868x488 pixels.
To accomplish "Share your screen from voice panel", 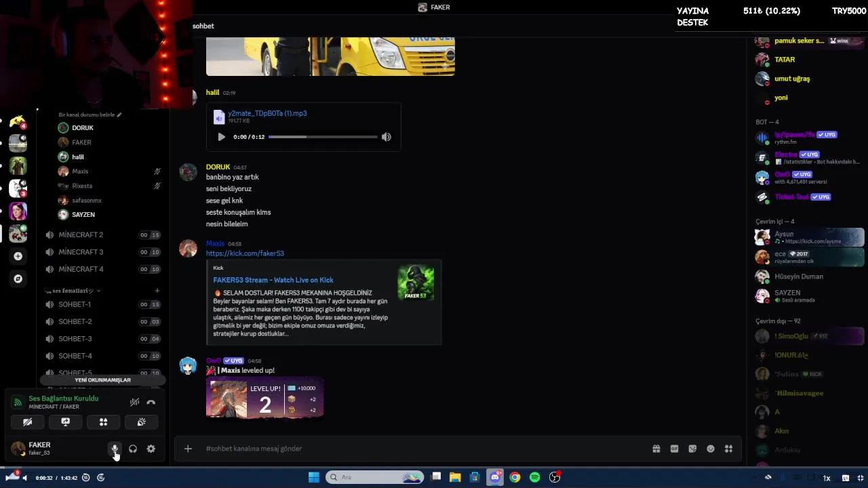I will point(66,422).
